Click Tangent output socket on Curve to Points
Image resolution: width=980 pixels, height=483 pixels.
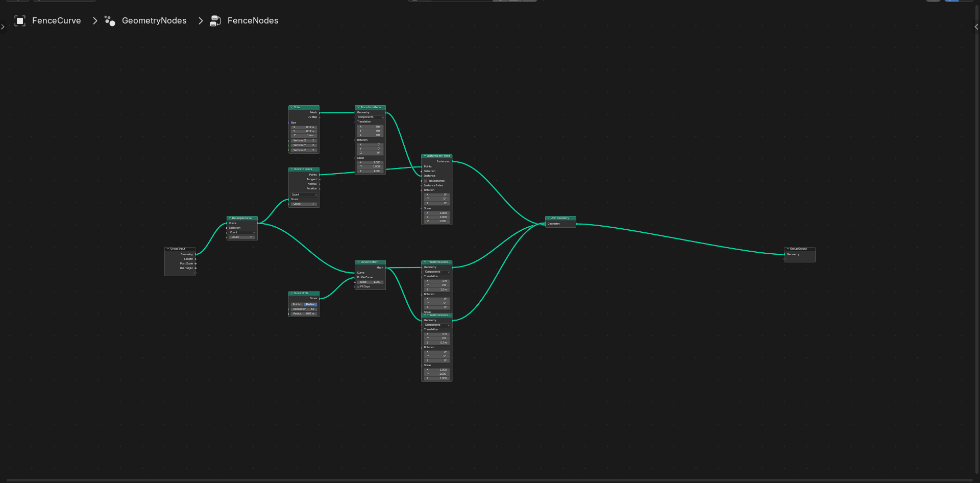point(320,179)
